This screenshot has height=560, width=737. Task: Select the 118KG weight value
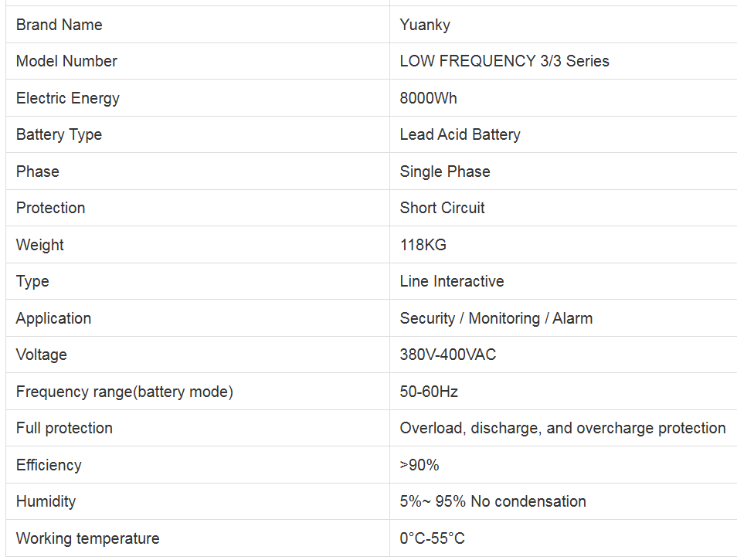tap(423, 245)
